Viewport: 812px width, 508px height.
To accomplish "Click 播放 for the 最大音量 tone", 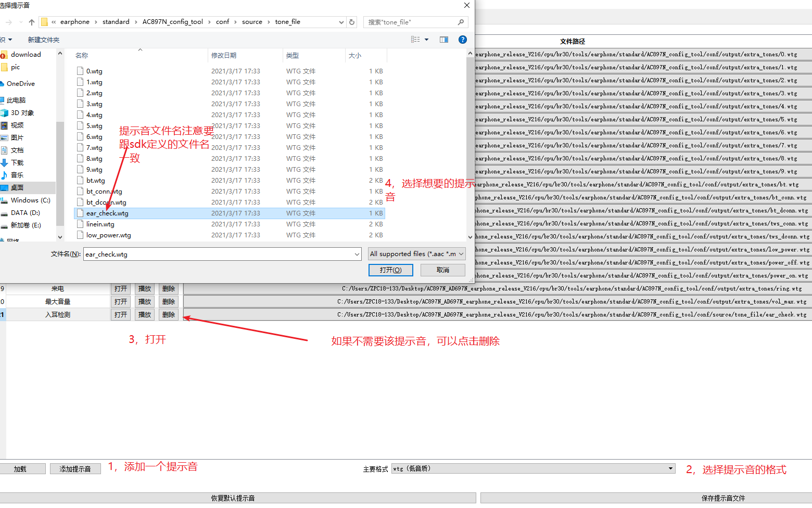I will tap(144, 301).
